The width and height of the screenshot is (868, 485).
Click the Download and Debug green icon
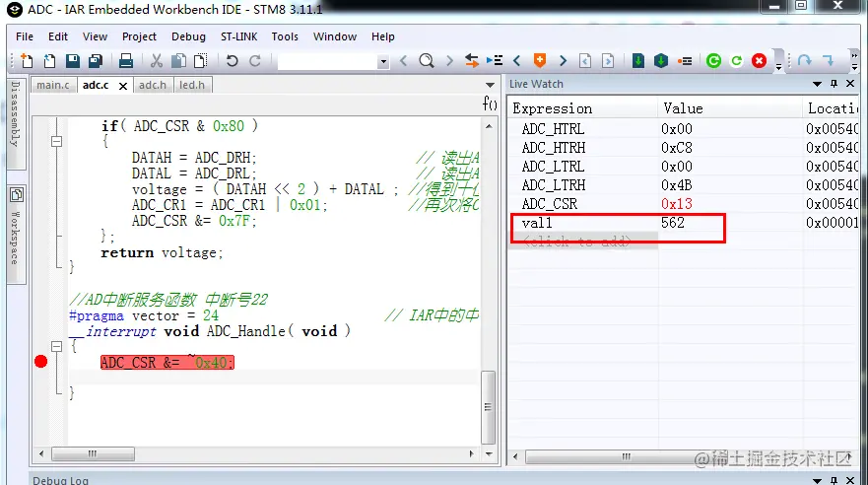tap(713, 60)
